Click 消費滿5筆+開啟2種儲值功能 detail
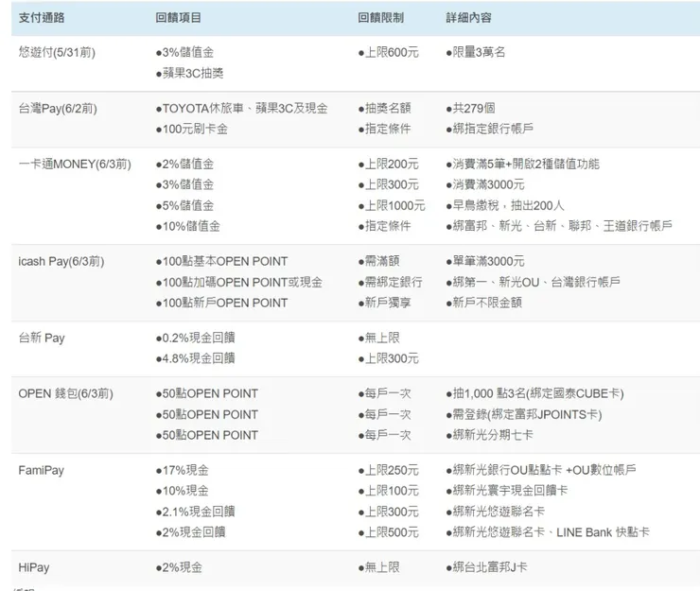This screenshot has width=700, height=591. click(x=522, y=165)
